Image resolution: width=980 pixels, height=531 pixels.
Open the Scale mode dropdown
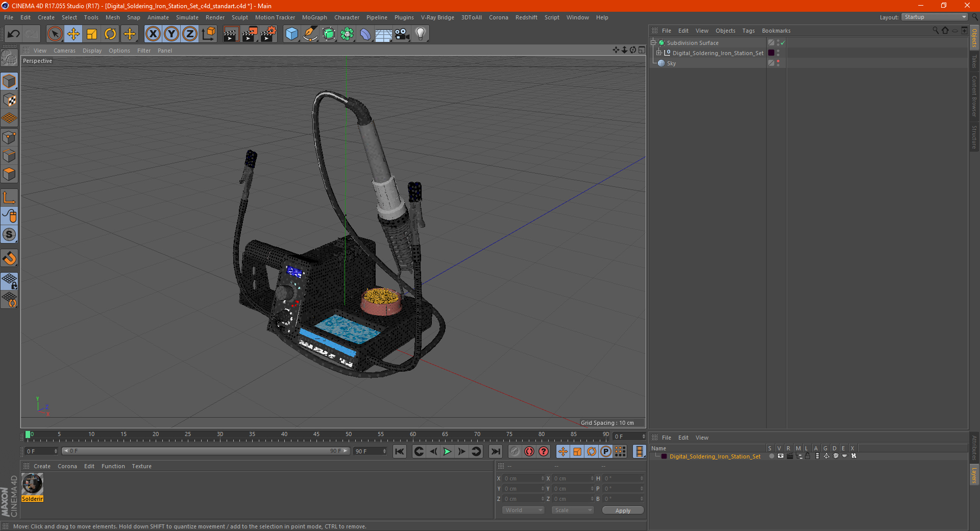(573, 510)
